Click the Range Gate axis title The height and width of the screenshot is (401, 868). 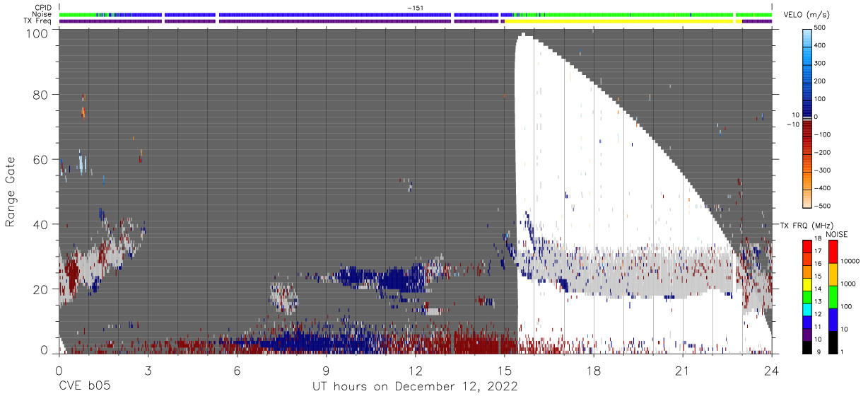pos(11,192)
